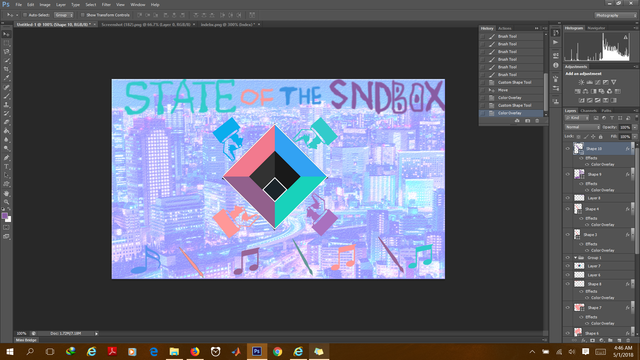Open the Fill slider dropdown arrow
640x360 pixels.
coord(635,137)
